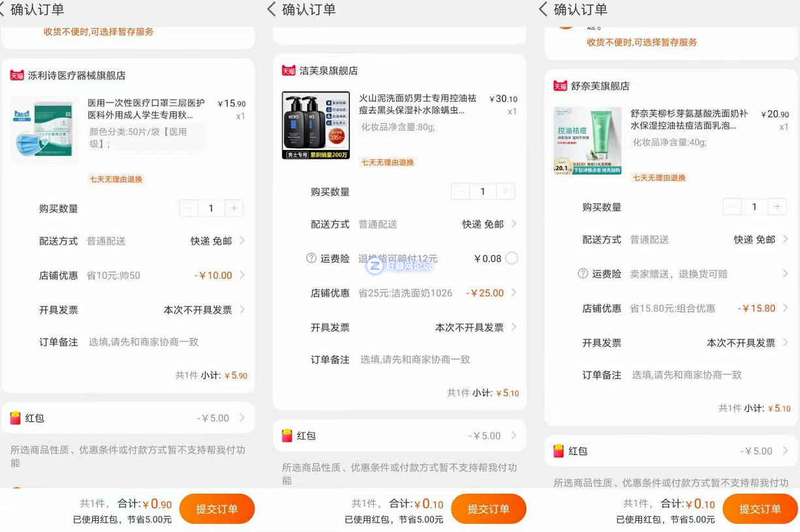
Task: Click 七天无理由退换 tag under 火山泥洗面奶
Action: 388,162
